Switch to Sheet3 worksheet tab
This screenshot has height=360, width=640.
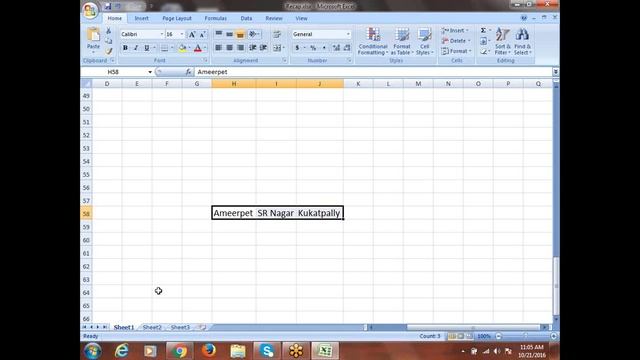tap(180, 327)
